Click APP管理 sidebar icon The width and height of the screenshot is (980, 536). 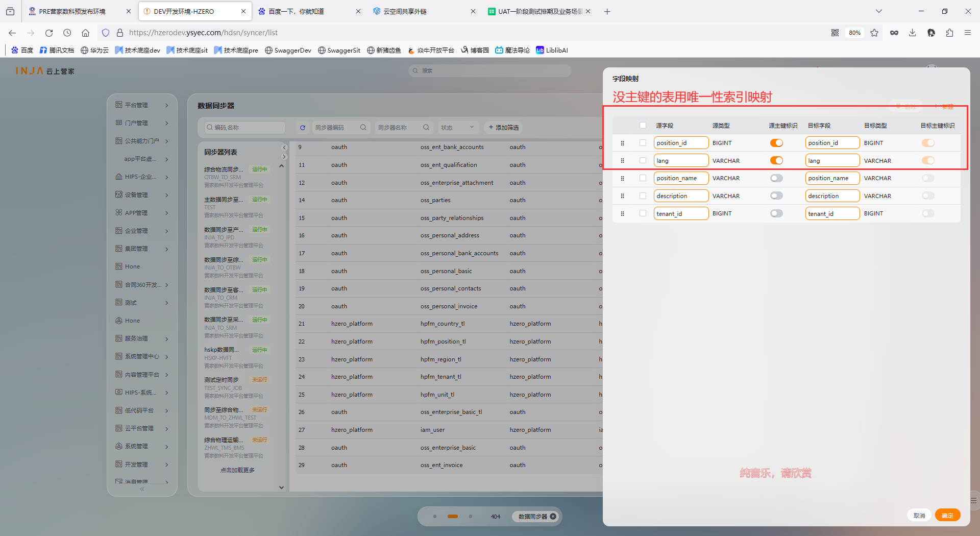[119, 213]
